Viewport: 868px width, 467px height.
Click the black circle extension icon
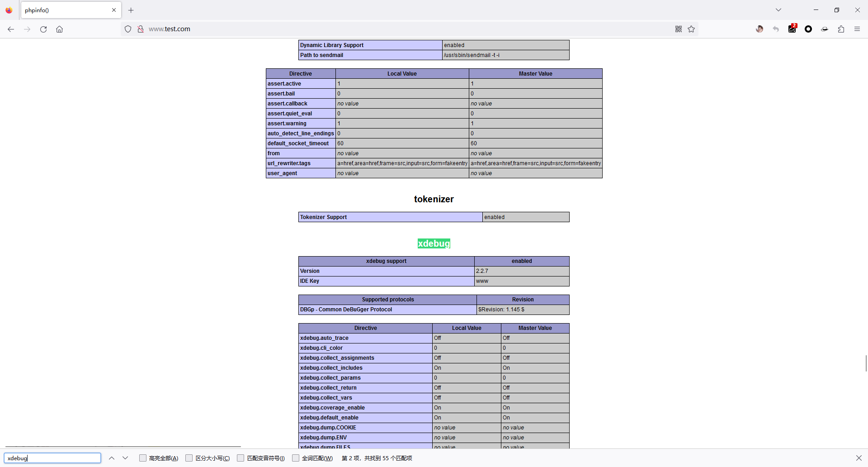coord(808,29)
